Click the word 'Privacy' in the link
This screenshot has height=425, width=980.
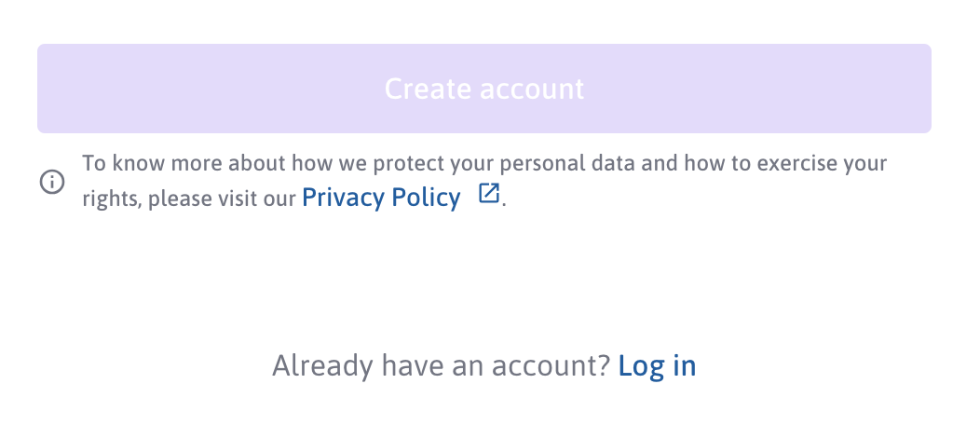pyautogui.click(x=341, y=198)
